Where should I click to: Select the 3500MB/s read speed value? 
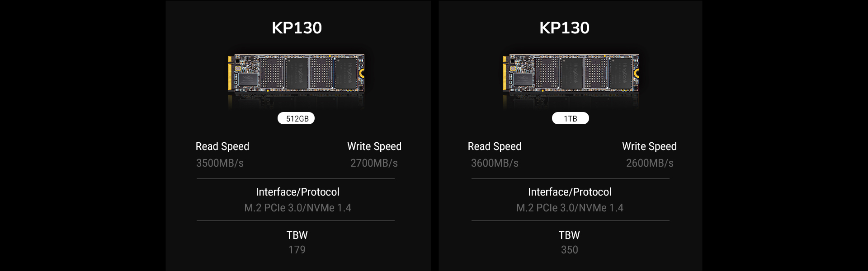[220, 163]
